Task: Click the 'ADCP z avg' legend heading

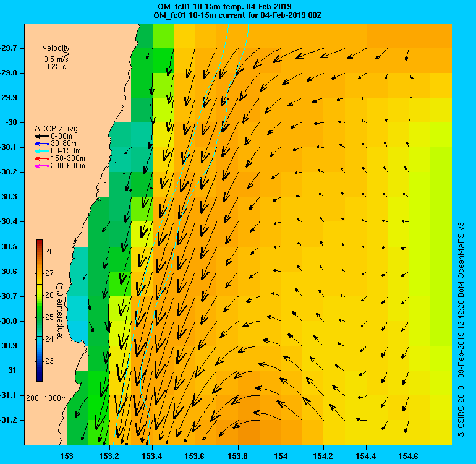Action: click(x=56, y=129)
